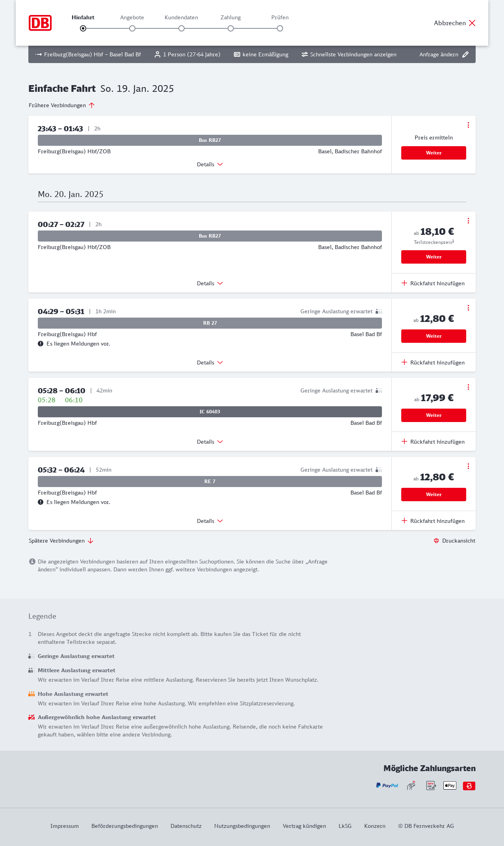Select the Angebote step circle

pos(132,28)
